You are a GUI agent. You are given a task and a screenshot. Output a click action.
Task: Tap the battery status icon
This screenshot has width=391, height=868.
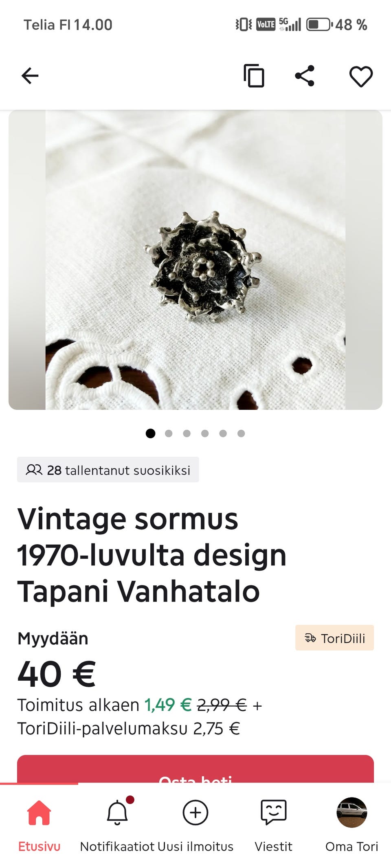(319, 24)
